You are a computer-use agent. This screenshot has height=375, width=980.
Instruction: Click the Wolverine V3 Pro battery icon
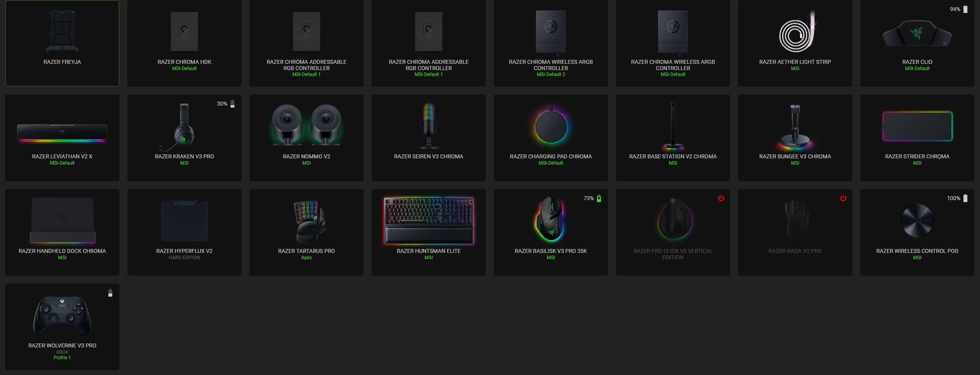[x=110, y=293]
